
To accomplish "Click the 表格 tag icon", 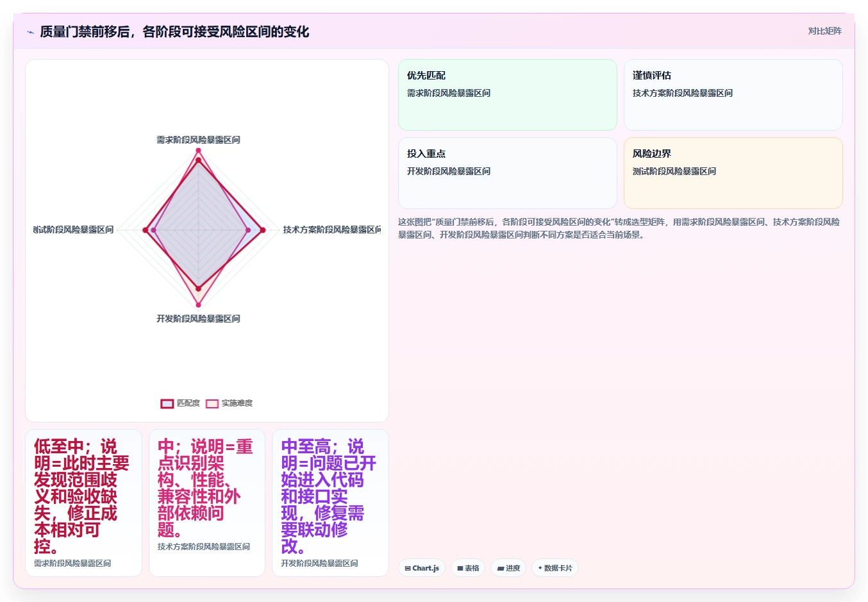I will pos(460,568).
